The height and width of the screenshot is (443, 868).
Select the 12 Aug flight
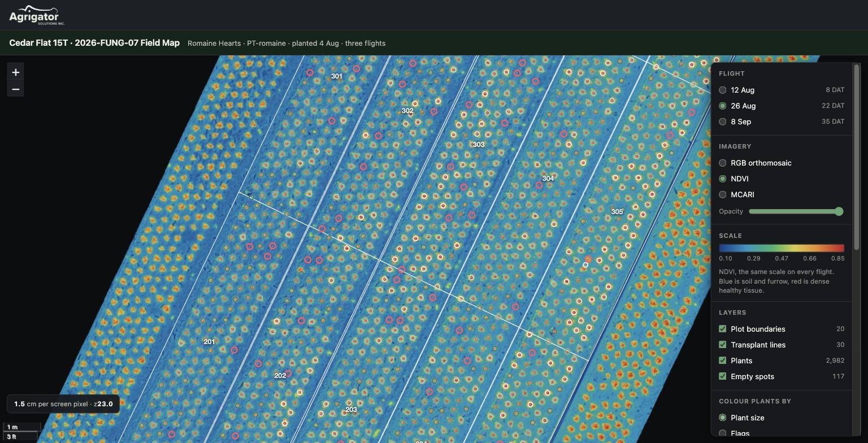tap(722, 90)
